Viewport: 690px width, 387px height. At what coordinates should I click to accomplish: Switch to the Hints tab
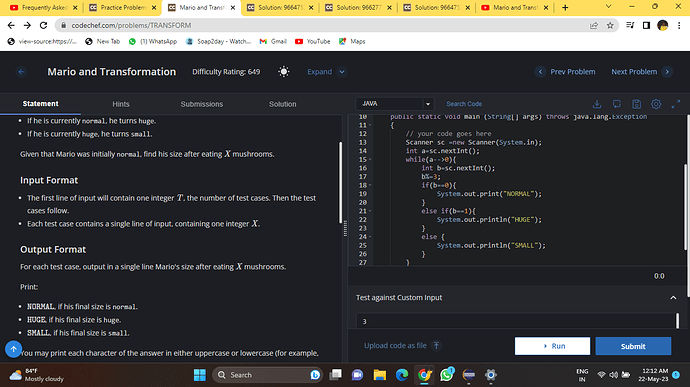(x=121, y=104)
